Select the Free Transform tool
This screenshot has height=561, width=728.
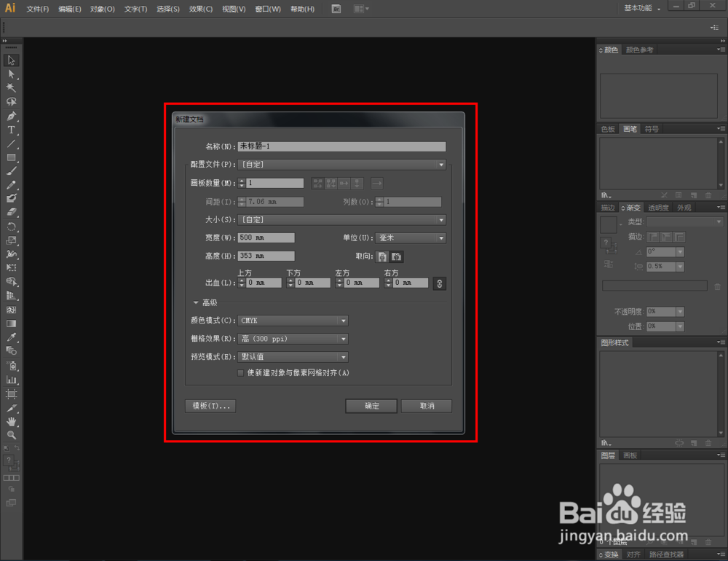click(11, 267)
